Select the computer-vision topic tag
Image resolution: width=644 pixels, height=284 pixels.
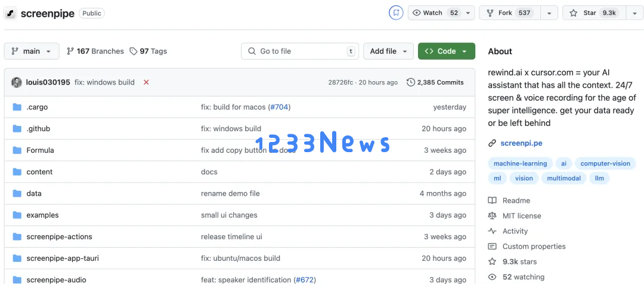point(605,163)
